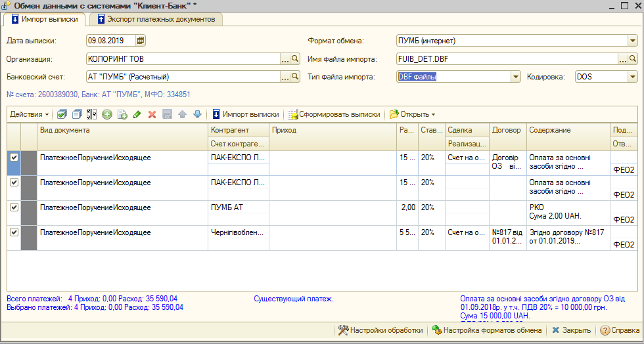Click the Организация input field
The image size is (644, 344).
click(183, 59)
